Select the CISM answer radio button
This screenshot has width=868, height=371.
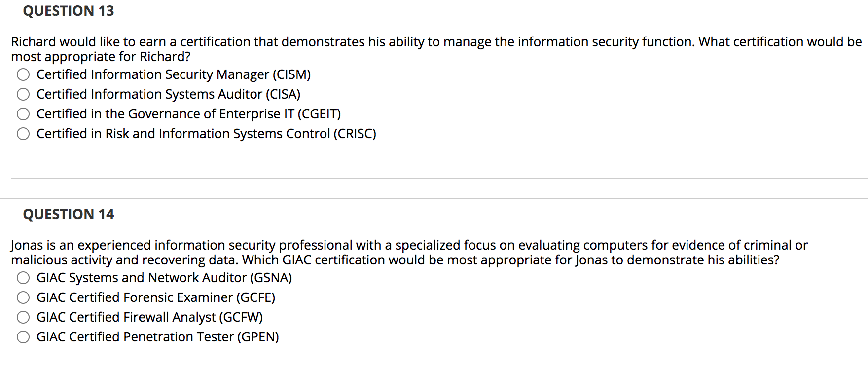point(23,75)
